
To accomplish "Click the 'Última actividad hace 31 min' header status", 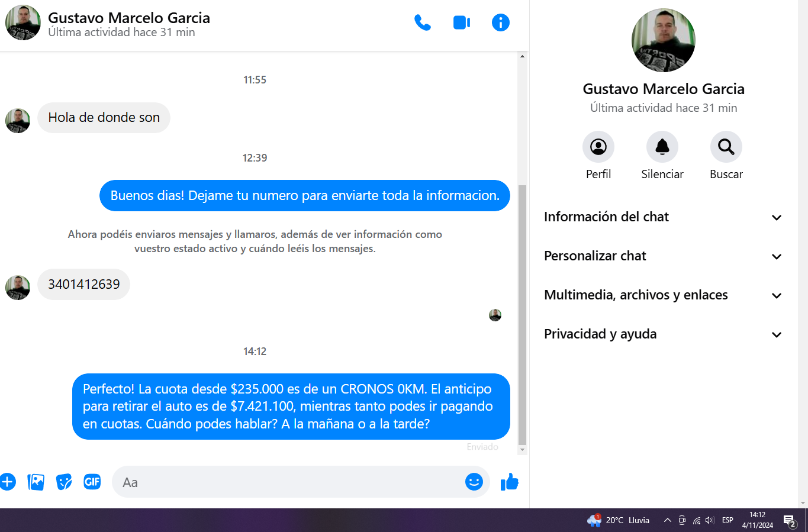I will pyautogui.click(x=121, y=33).
